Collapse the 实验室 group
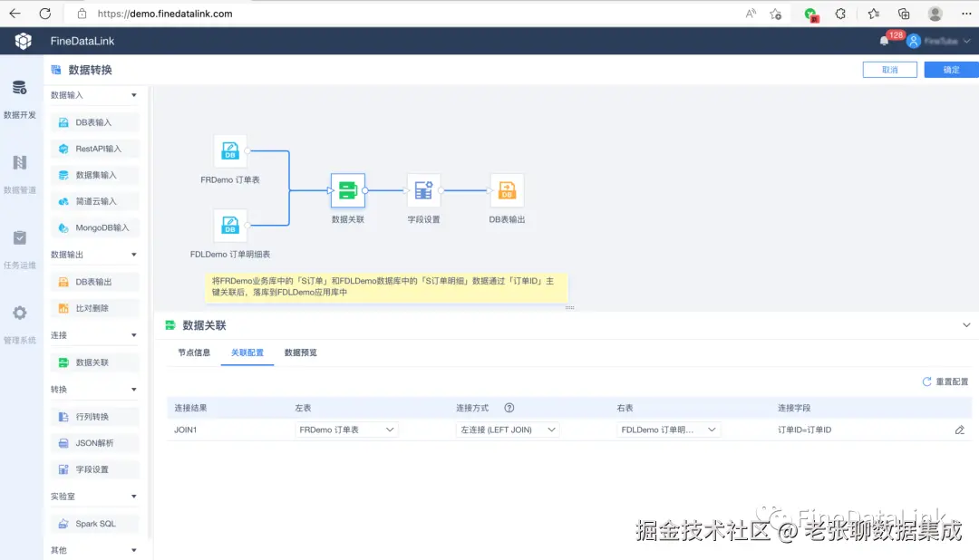Image resolution: width=979 pixels, height=560 pixels. [133, 497]
